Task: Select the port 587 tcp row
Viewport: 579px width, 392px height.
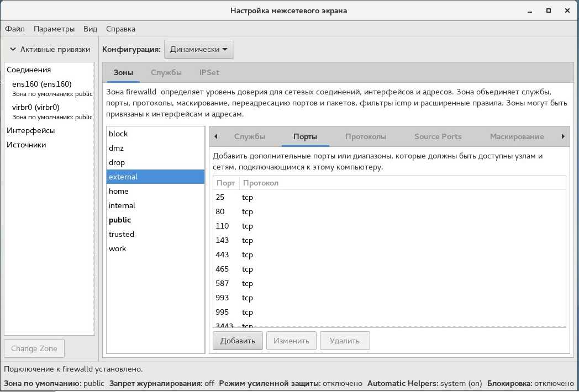Action: coord(389,284)
